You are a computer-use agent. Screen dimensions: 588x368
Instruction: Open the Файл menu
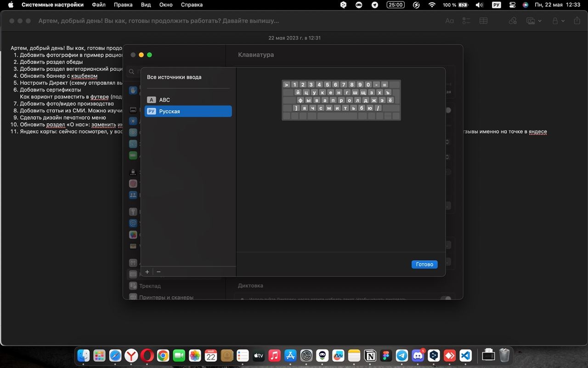point(98,5)
